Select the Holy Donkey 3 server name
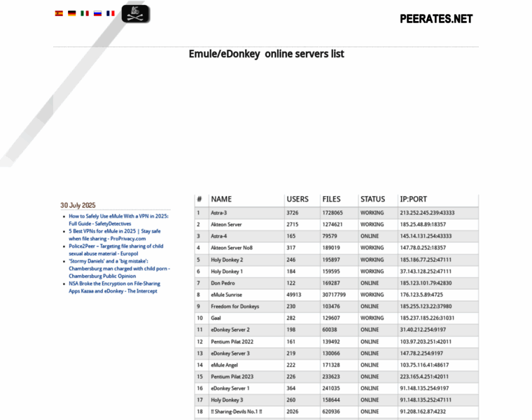 point(227,400)
